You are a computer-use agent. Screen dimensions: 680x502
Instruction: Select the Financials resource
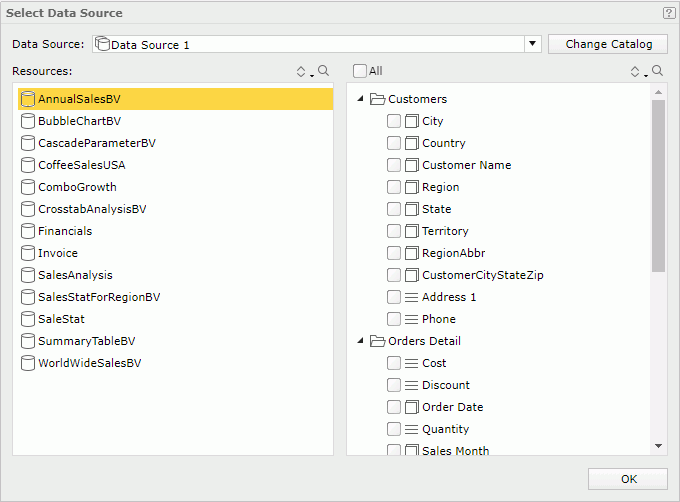click(175, 231)
